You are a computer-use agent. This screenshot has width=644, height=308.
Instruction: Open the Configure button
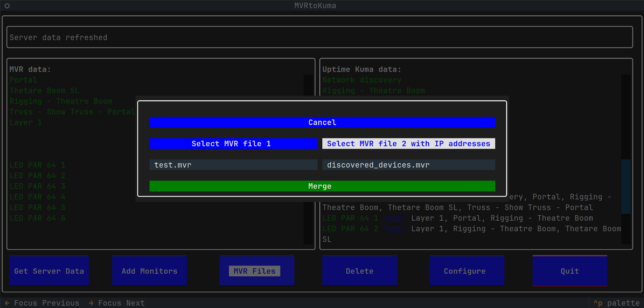point(467,271)
